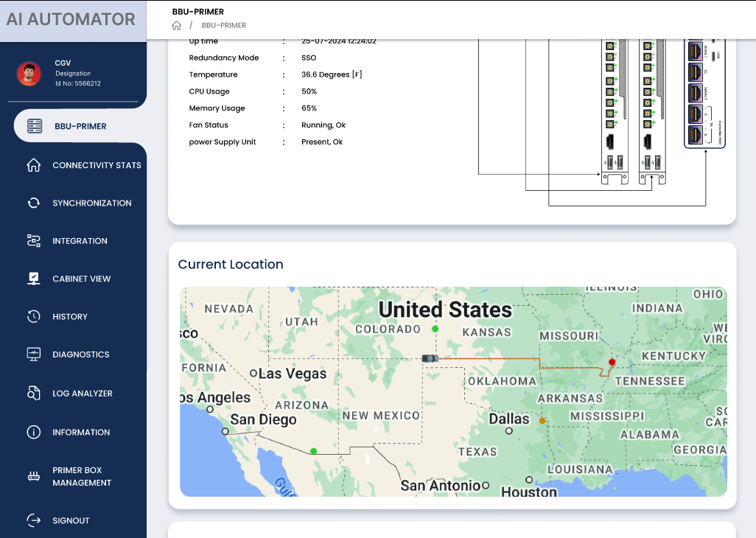
Task: Click the Synchronization refresh arrows icon
Action: tap(33, 203)
